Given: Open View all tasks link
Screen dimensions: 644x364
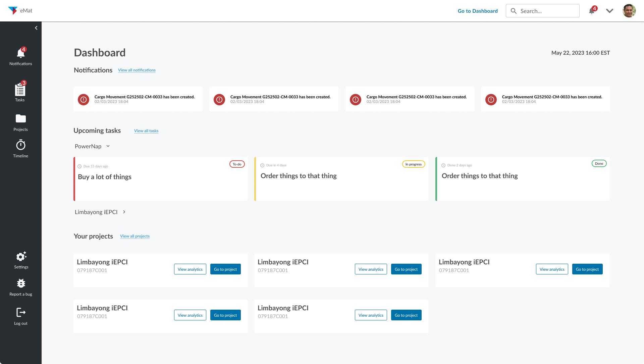Looking at the screenshot, I should 146,131.
